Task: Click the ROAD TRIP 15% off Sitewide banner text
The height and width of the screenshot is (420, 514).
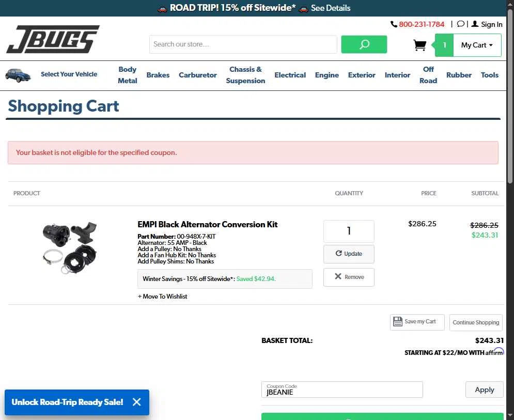Action: [233, 8]
